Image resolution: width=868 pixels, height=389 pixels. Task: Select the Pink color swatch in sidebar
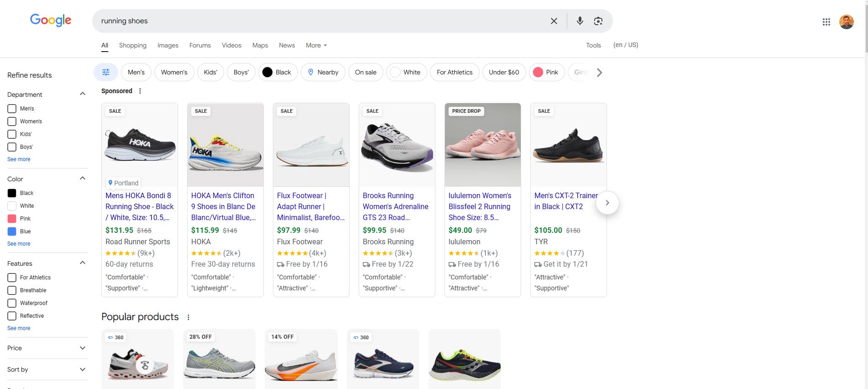[x=12, y=219]
